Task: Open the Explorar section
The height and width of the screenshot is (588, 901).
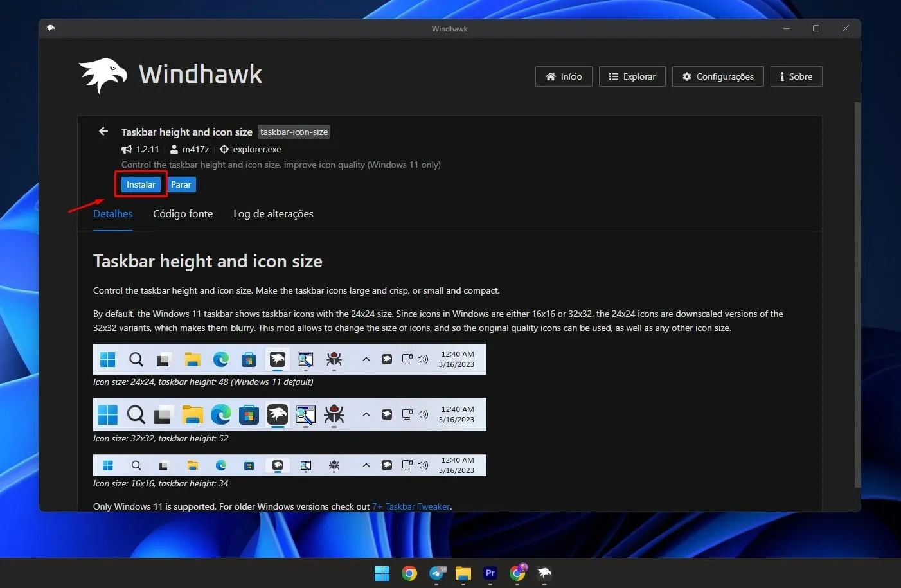Action: click(x=632, y=76)
